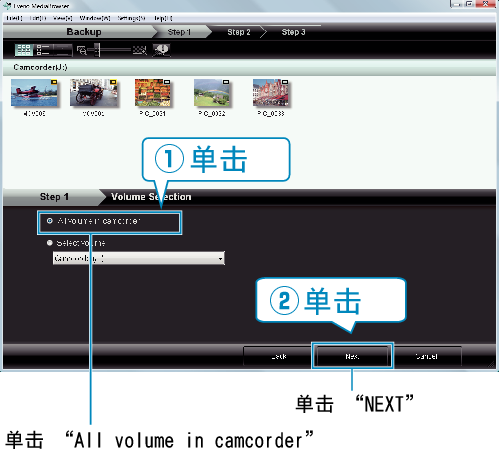
Task: Switch to thumbnail grid view
Action: tap(24, 50)
